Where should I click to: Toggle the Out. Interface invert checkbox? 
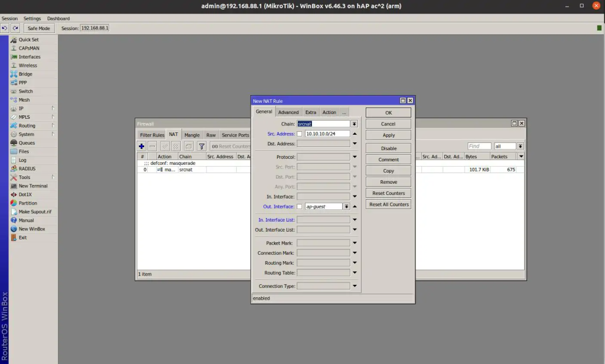pos(300,207)
